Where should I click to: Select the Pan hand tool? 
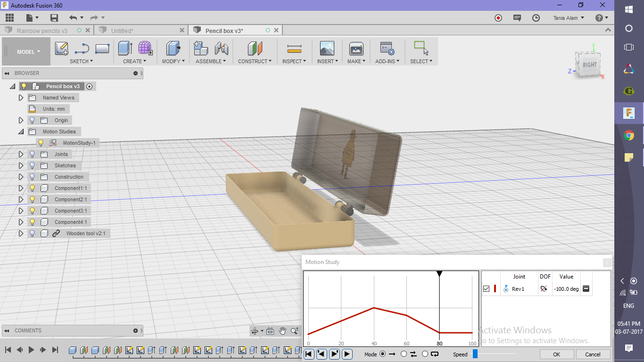point(282,331)
